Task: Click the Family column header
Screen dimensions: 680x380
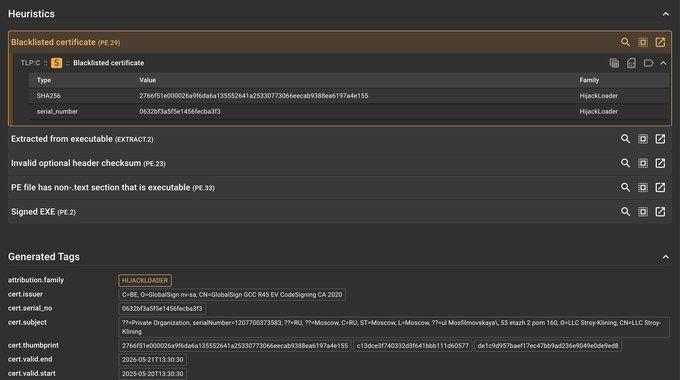Action: 589,80
